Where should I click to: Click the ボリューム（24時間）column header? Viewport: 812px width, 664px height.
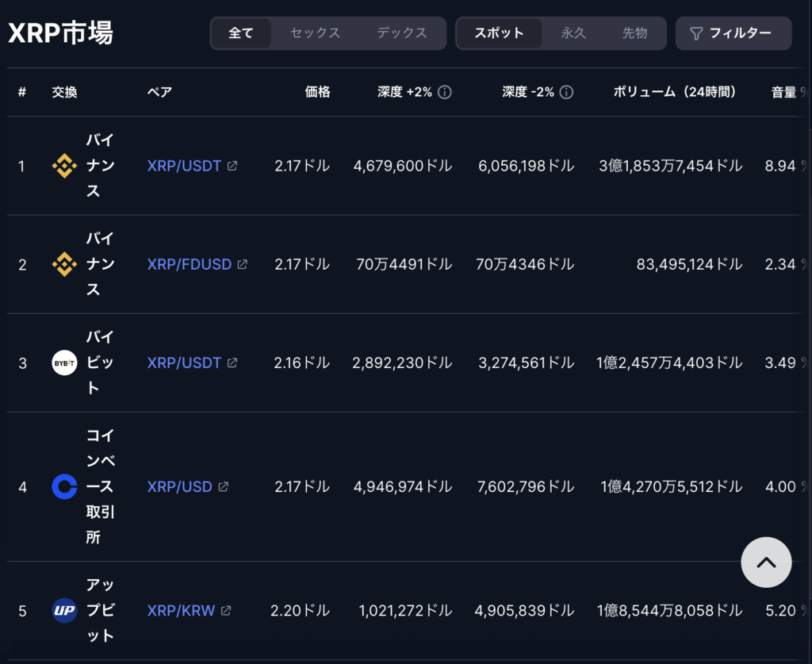(674, 92)
